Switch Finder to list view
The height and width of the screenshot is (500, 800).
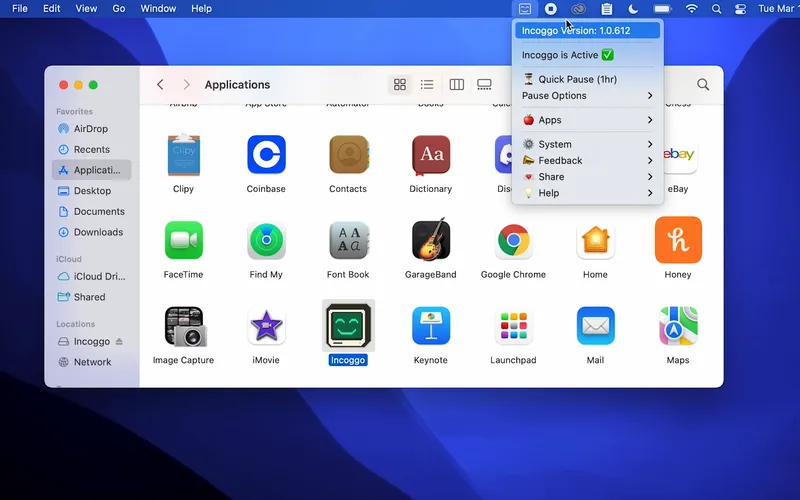[427, 85]
